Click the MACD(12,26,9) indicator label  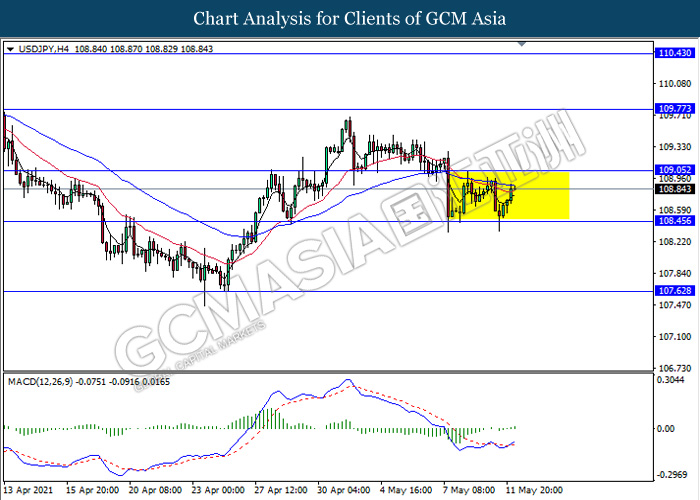click(40, 382)
